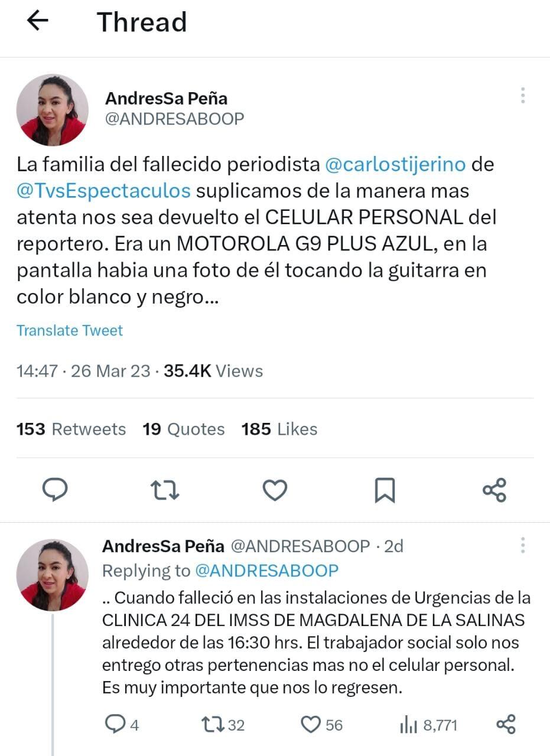Open the main tweet's three-dot menu
The width and height of the screenshot is (550, 756).
pos(523,96)
